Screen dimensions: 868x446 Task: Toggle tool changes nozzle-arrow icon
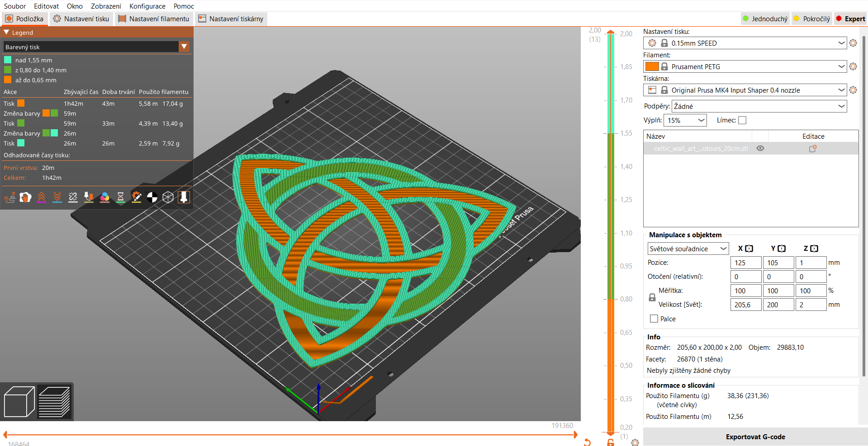pyautogui.click(x=89, y=197)
